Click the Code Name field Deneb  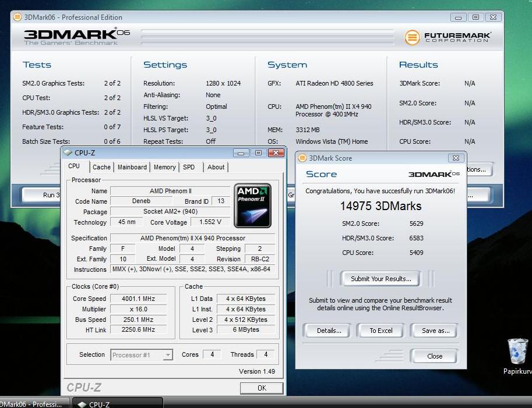pyautogui.click(x=141, y=201)
